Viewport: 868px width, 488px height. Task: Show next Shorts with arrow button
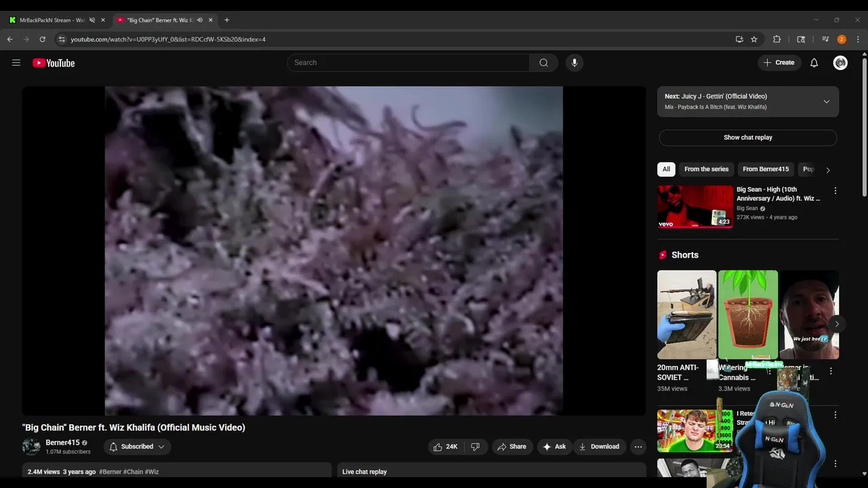coord(837,324)
